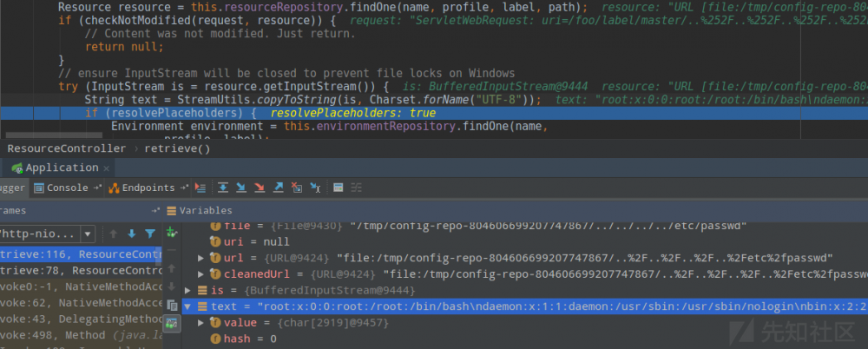
Task: Click the 'return null;' code line
Action: pos(124,47)
